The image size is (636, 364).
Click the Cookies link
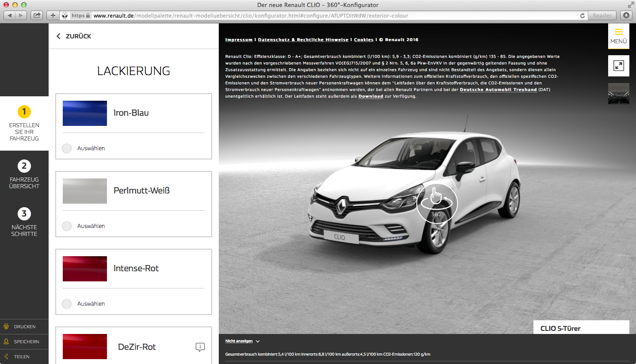[x=364, y=40]
